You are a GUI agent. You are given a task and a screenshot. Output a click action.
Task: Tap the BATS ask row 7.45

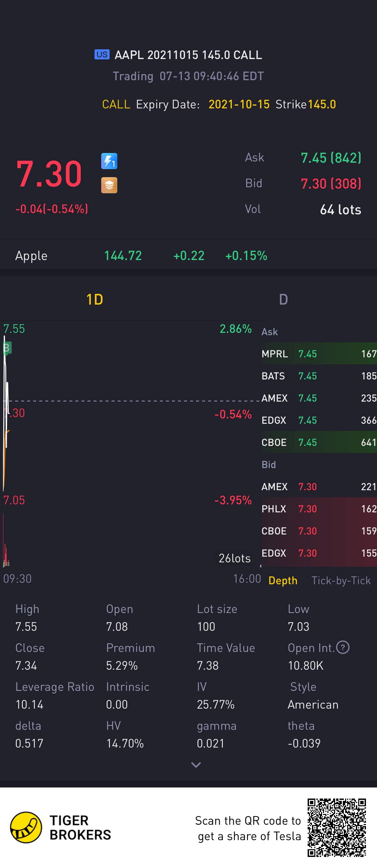(x=319, y=376)
